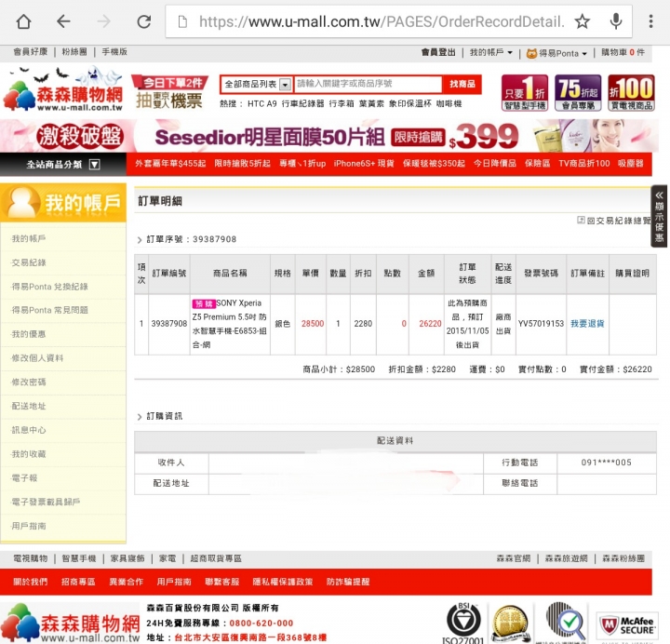The width and height of the screenshot is (670, 644).
Task: Click footer link 超商取貨專區
Action: [x=216, y=558]
